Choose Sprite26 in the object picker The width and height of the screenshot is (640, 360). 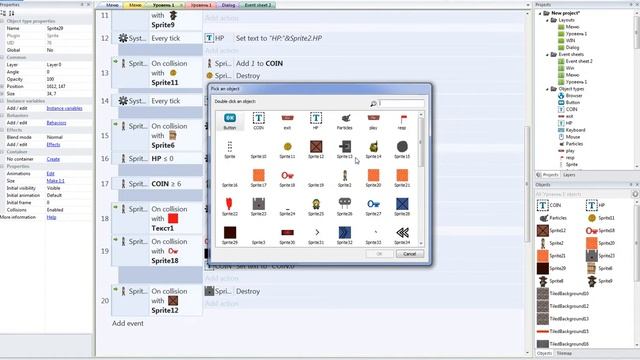344,207
